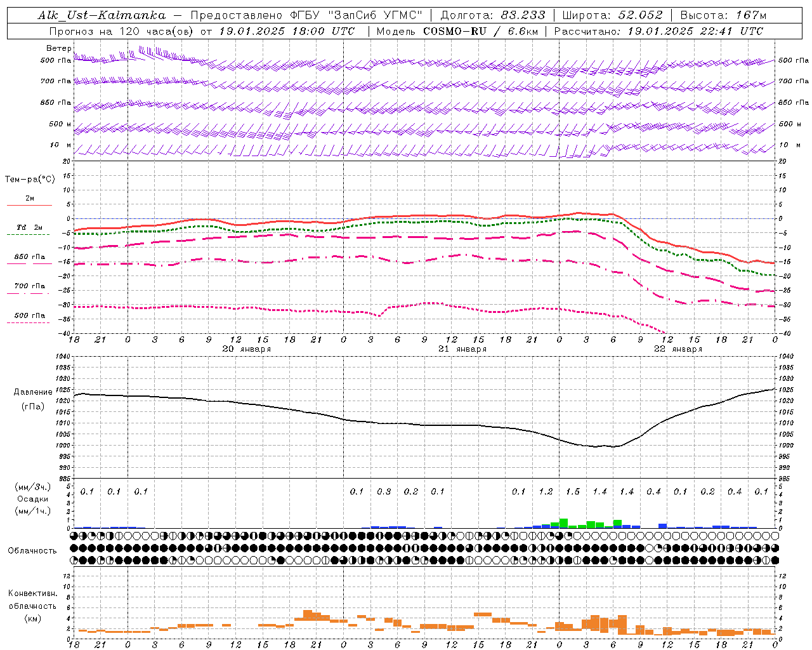Click the 850 гПа temperature legend label
Image resolution: width=812 pixels, height=650 pixels.
tap(30, 257)
